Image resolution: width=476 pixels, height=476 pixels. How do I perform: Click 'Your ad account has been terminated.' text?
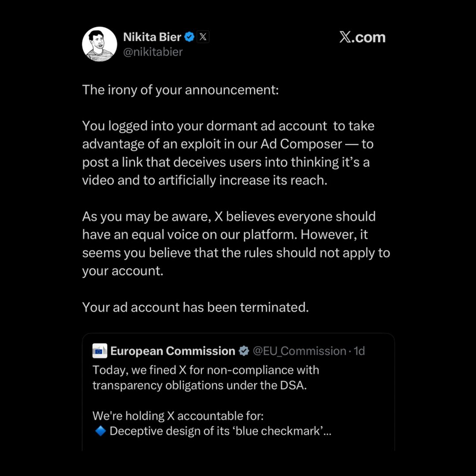195,307
